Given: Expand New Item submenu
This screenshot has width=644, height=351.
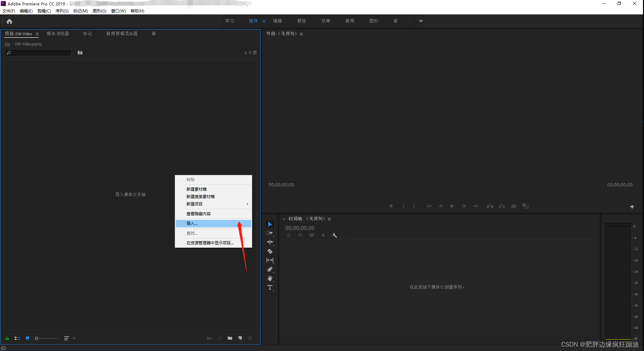Looking at the screenshot, I should [x=213, y=204].
